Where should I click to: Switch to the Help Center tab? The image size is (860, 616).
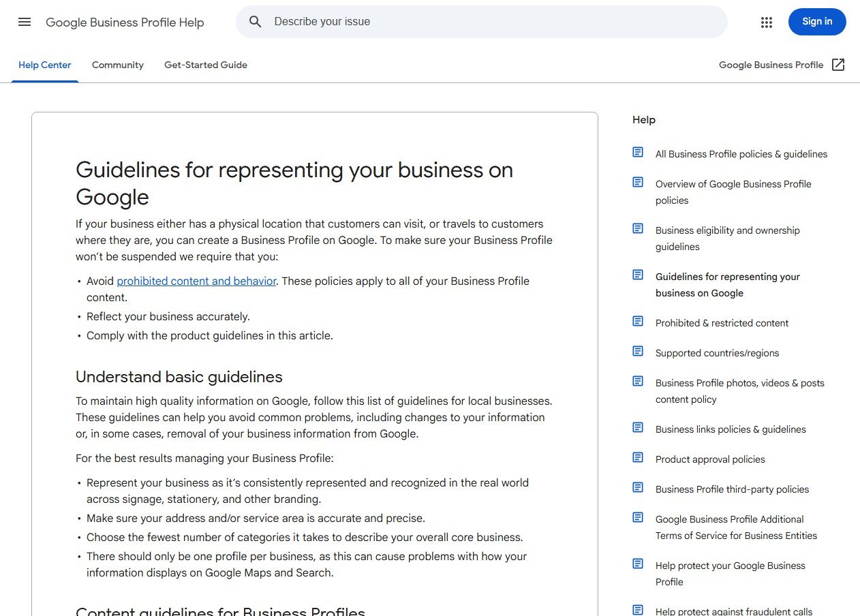[45, 65]
